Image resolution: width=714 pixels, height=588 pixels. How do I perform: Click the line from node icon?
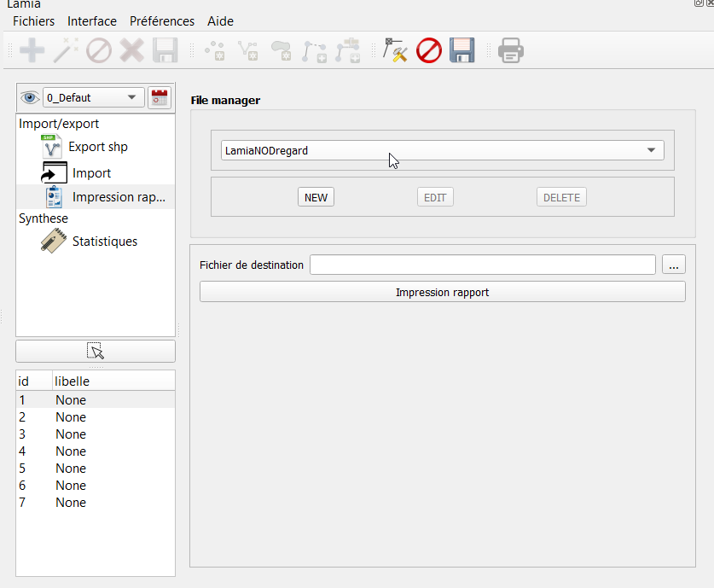348,50
